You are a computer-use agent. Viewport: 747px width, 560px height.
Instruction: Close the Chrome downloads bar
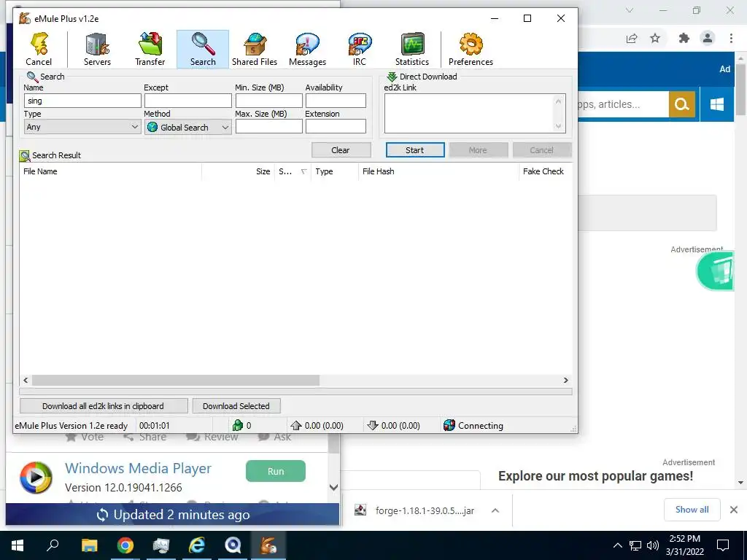[734, 510]
